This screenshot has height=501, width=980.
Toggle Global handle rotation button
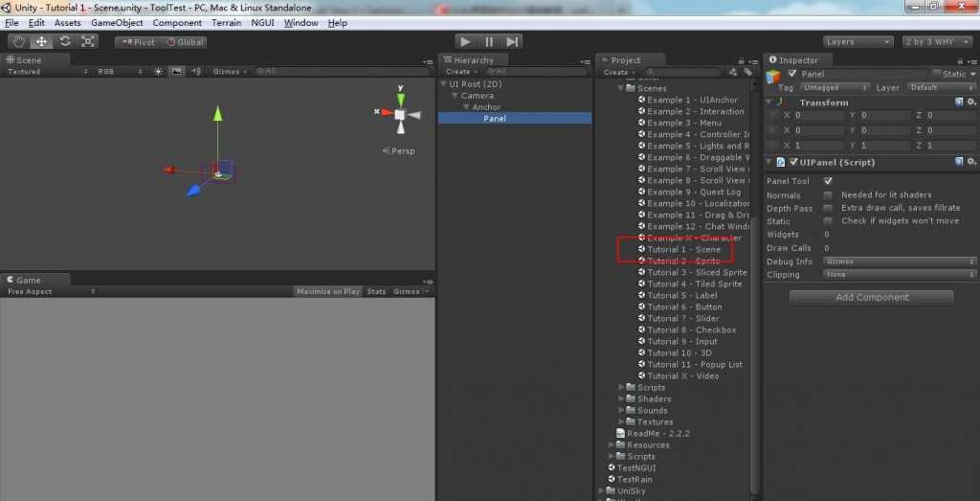[x=184, y=42]
